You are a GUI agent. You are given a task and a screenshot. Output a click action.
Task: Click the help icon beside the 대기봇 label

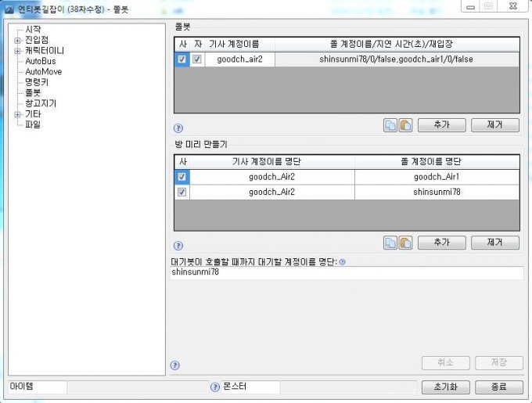(342, 262)
